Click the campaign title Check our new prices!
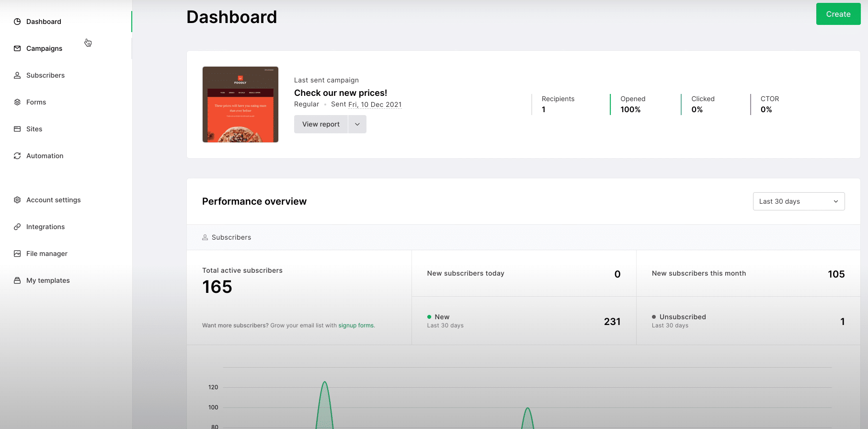Image resolution: width=868 pixels, height=429 pixels. (341, 93)
